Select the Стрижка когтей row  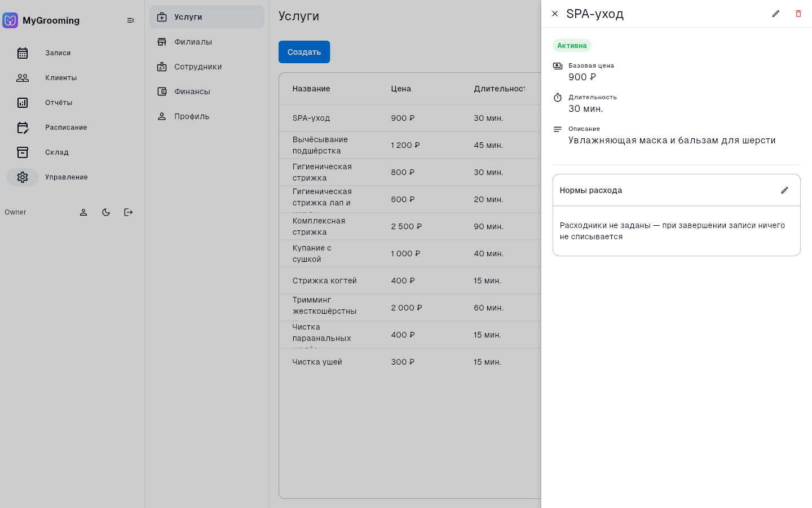[410, 281]
